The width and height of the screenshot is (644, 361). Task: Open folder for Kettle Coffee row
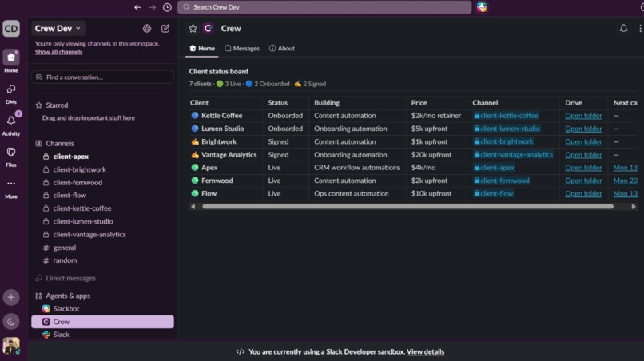(583, 116)
